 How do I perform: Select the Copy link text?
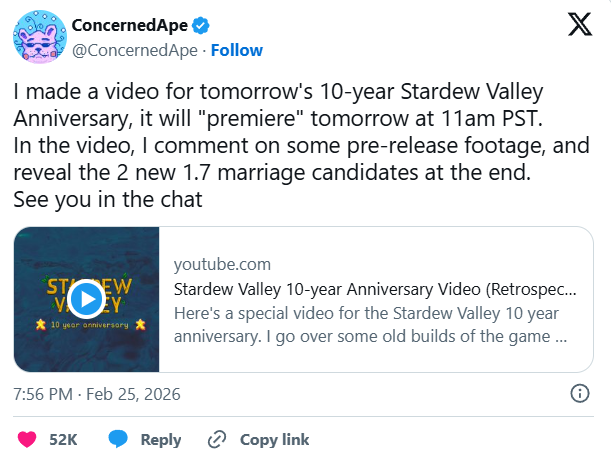273,439
